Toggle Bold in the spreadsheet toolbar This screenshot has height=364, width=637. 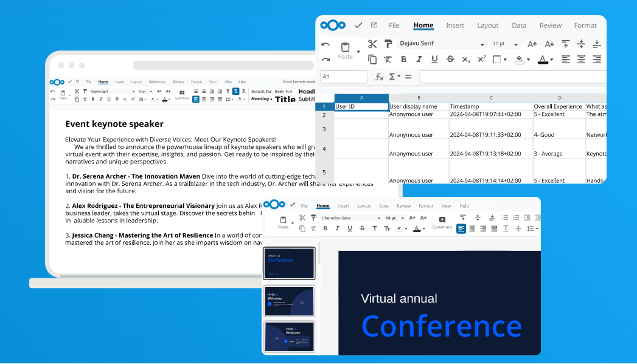point(403,59)
